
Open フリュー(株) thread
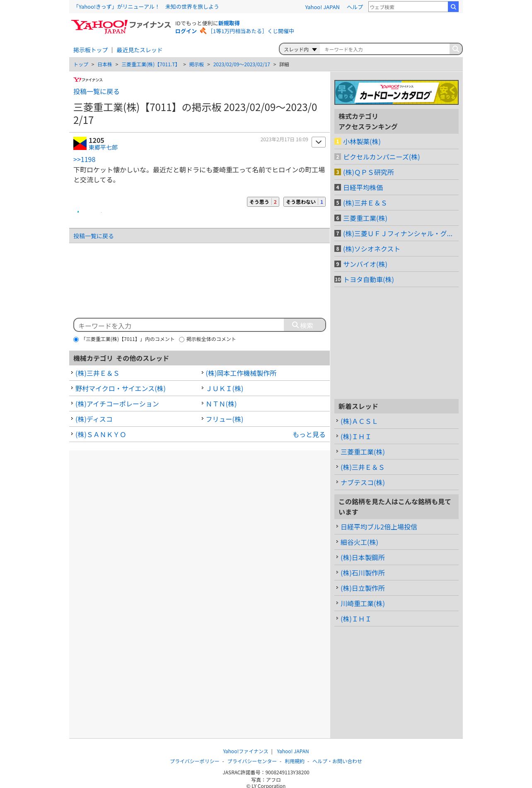[225, 419]
